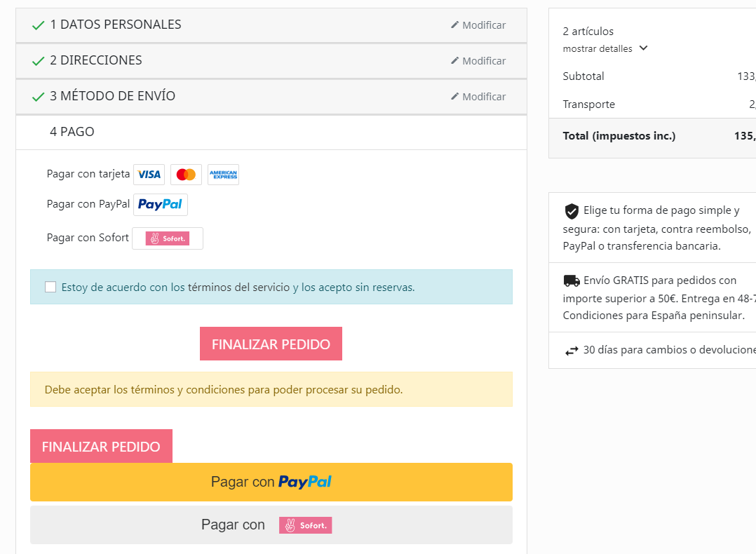Screen dimensions: 756x554
Task: Click the centered Finalizar Pedido button
Action: (271, 344)
